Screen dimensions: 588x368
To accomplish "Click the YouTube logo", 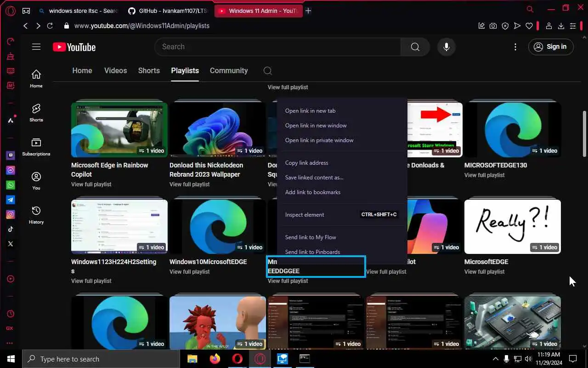I will 74,47.
